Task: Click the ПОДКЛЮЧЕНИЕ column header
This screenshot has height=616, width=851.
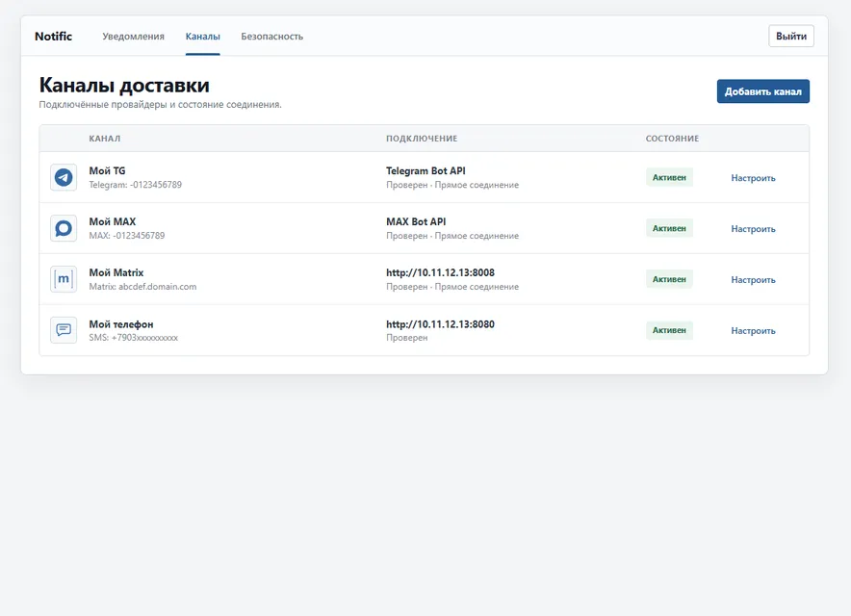Action: 422,139
